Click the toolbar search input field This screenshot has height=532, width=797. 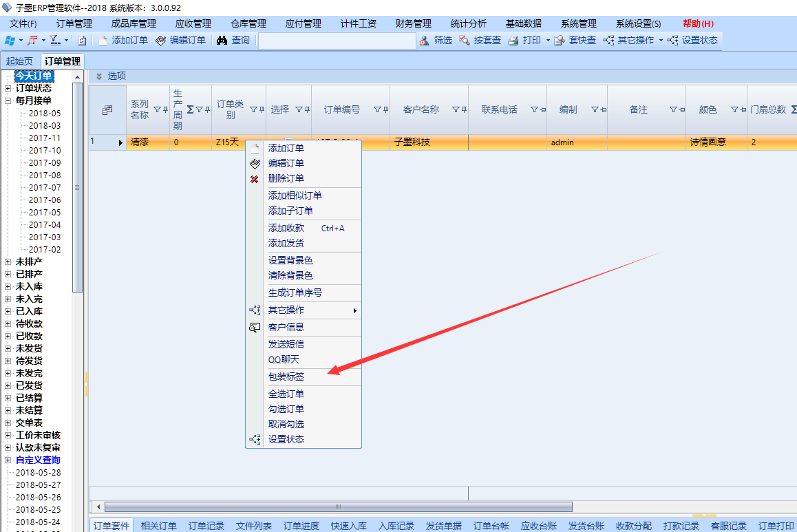click(337, 41)
